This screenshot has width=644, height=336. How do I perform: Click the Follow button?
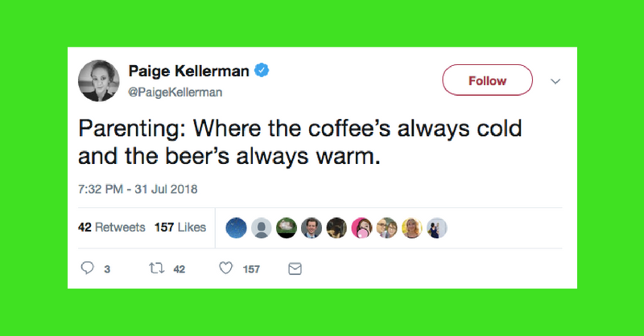(x=488, y=80)
